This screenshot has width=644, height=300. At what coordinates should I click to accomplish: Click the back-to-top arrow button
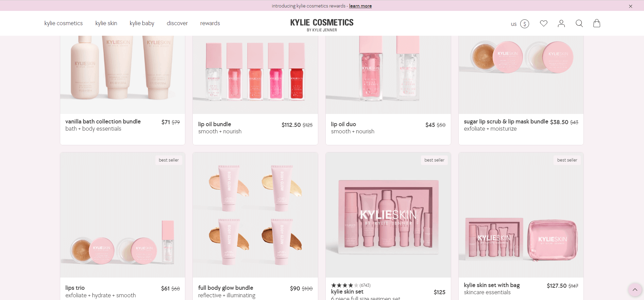point(635,290)
